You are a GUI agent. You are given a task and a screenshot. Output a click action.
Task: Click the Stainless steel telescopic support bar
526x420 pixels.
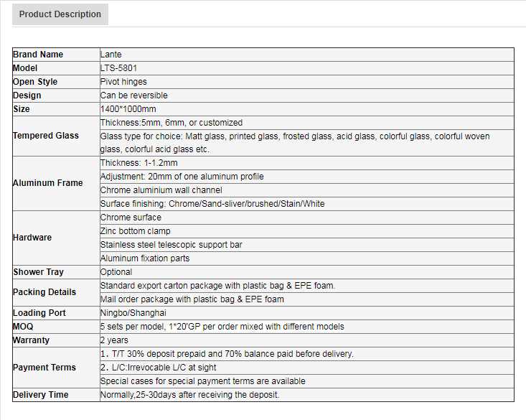pos(172,245)
